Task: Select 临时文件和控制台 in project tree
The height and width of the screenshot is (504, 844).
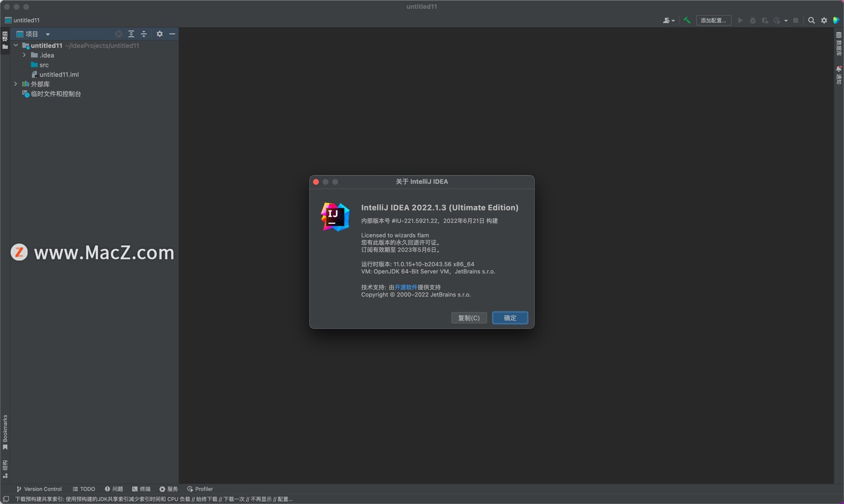Action: [94, 94]
